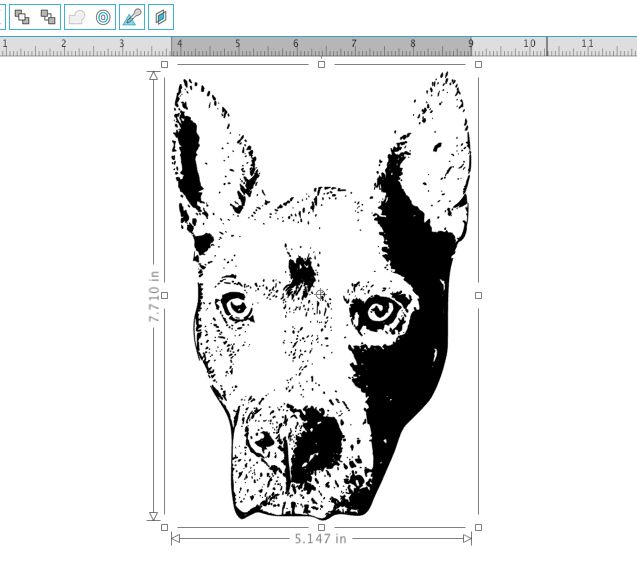Click the middle-right selection handle
The height and width of the screenshot is (584, 637).
[479, 296]
